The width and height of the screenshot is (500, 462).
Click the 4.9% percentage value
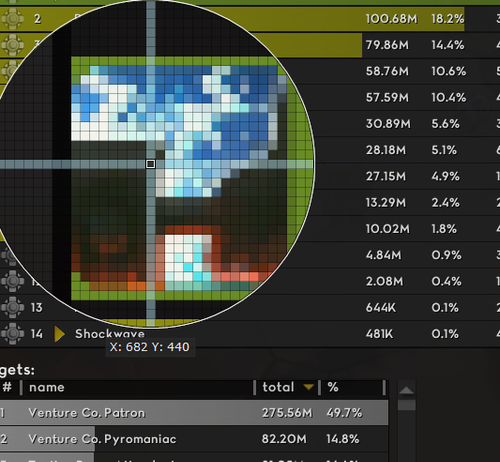tap(446, 176)
